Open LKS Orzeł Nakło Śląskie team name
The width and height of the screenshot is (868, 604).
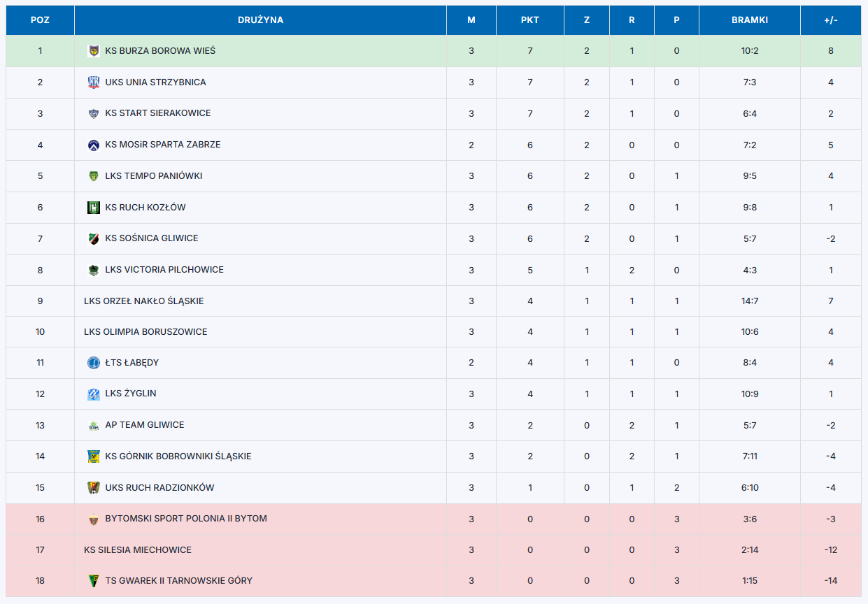coord(143,301)
